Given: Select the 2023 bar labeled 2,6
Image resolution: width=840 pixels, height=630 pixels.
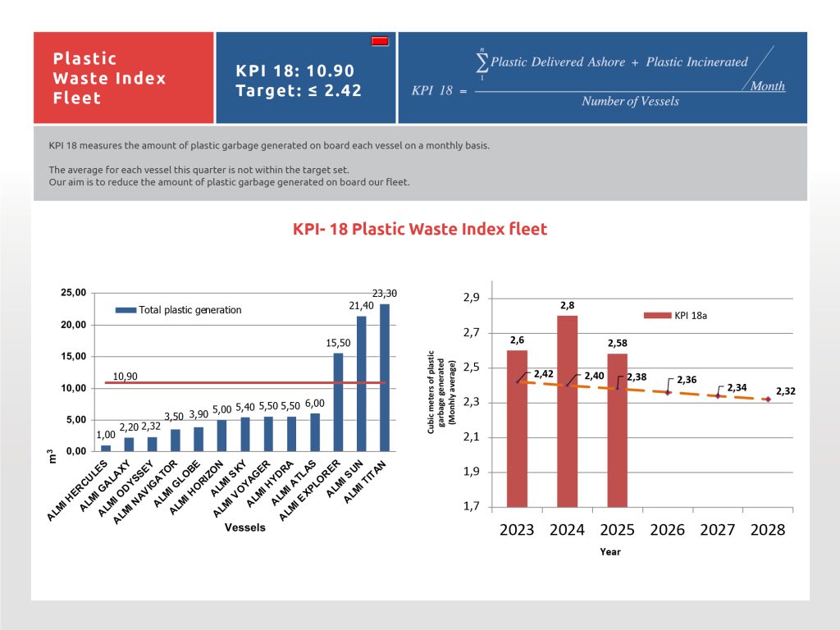Looking at the screenshot, I should [x=517, y=427].
